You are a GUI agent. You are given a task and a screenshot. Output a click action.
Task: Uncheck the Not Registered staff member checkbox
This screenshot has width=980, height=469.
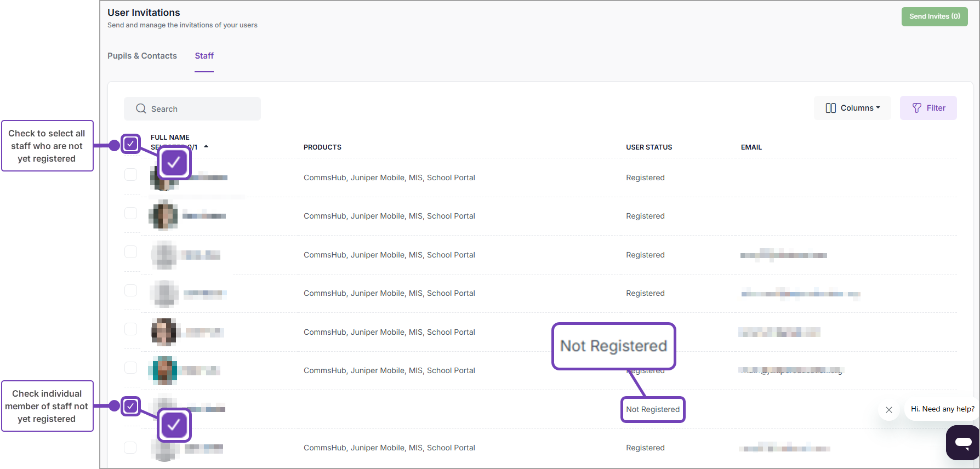(x=130, y=406)
